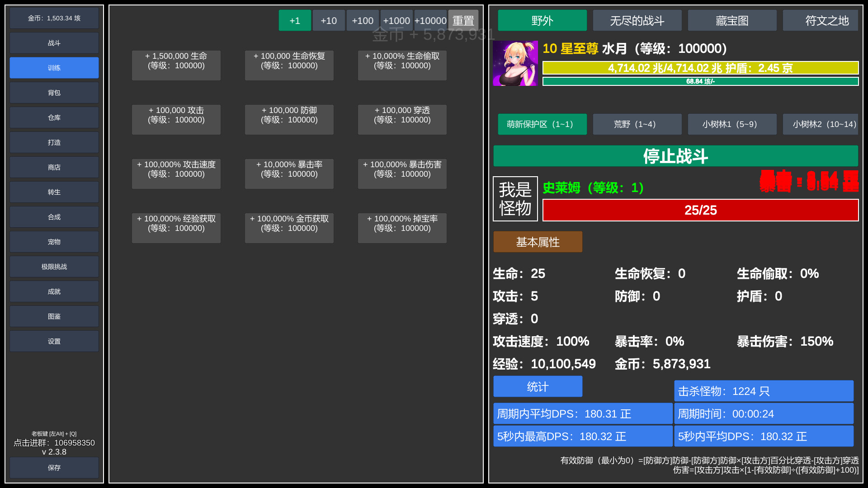Upgrade the 掉宝率 drop rate stat
Viewport: 868px width, 488px height.
point(401,228)
